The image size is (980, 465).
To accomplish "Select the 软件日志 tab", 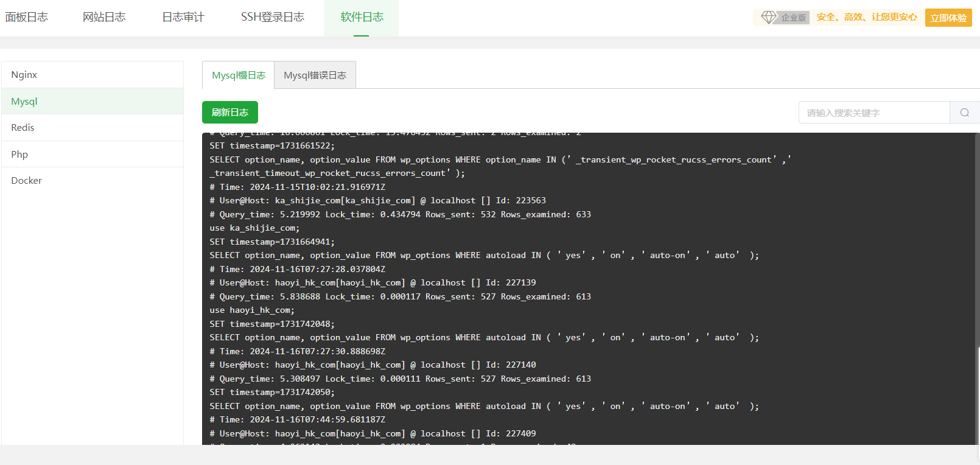I will pyautogui.click(x=362, y=17).
